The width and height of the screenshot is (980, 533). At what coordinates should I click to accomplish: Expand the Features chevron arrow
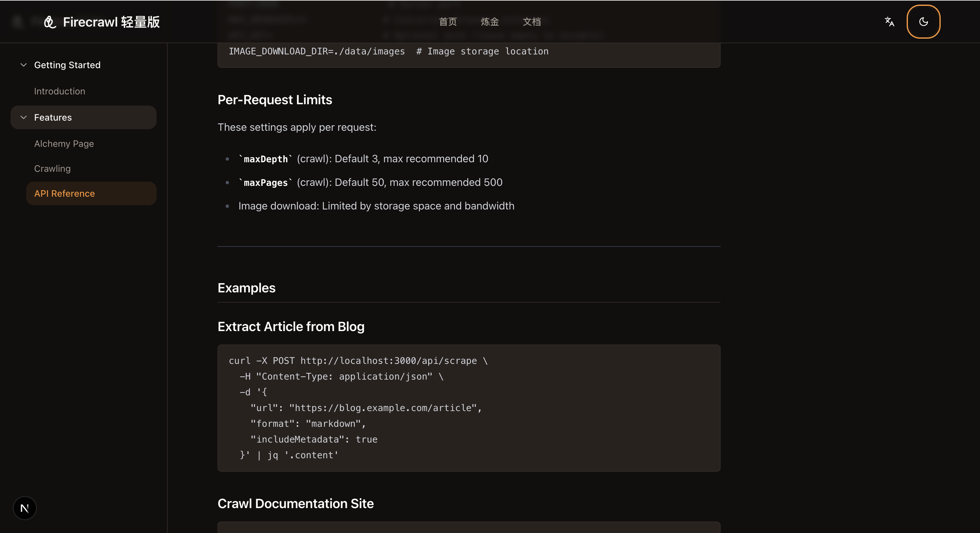click(23, 117)
